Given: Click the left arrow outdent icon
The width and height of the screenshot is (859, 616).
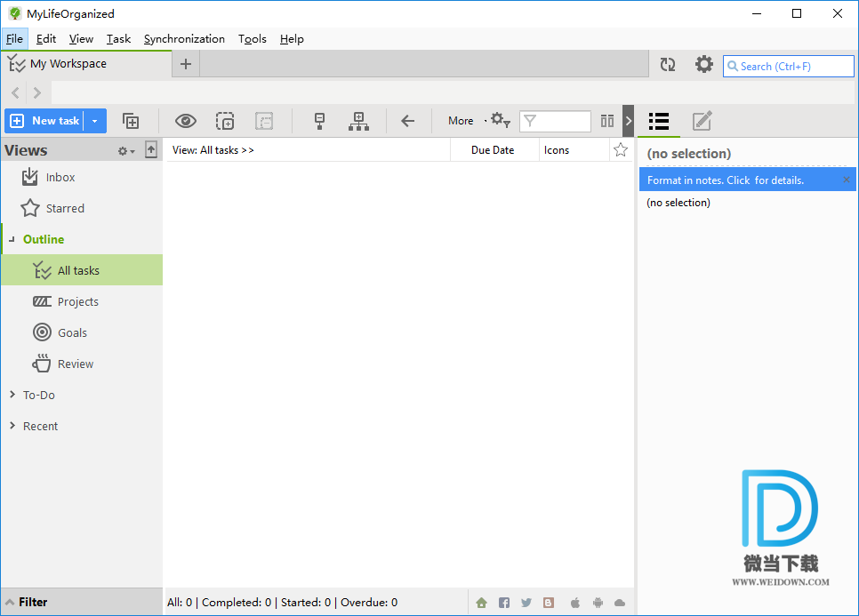Looking at the screenshot, I should tap(407, 121).
